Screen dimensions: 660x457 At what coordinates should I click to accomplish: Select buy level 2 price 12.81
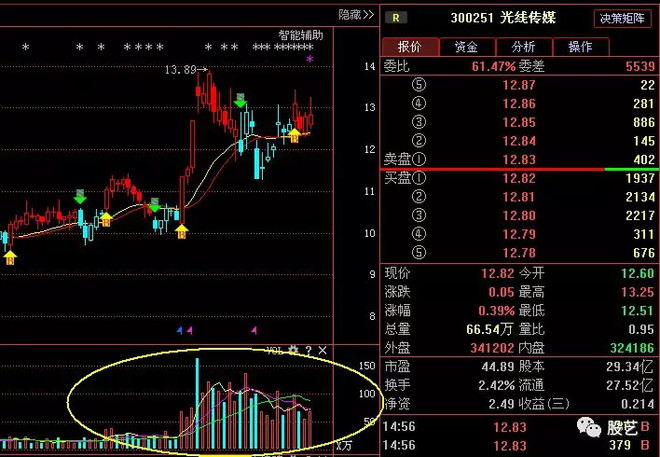pyautogui.click(x=519, y=197)
